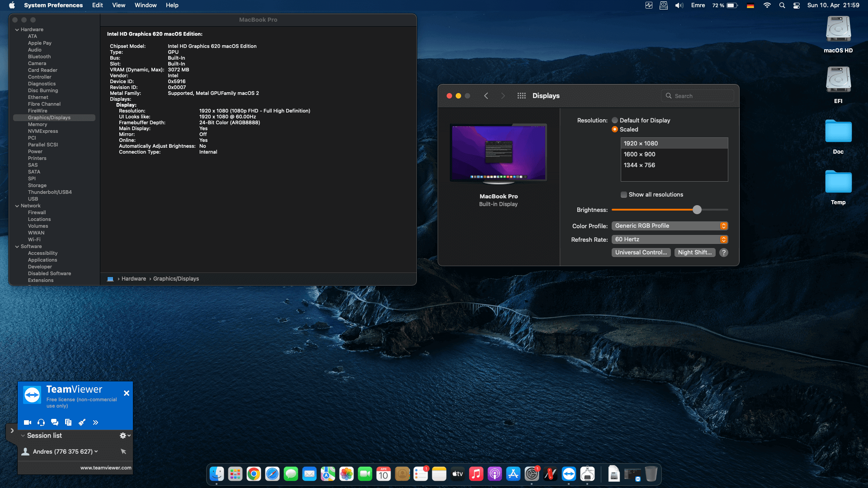This screenshot has width=868, height=488.
Task: Open Control Center in the menu bar
Action: click(797, 5)
